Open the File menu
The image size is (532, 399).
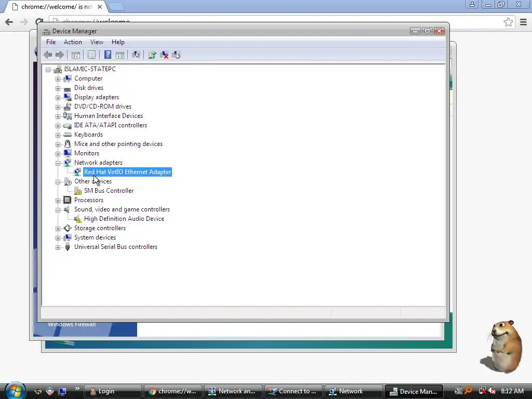tap(51, 42)
